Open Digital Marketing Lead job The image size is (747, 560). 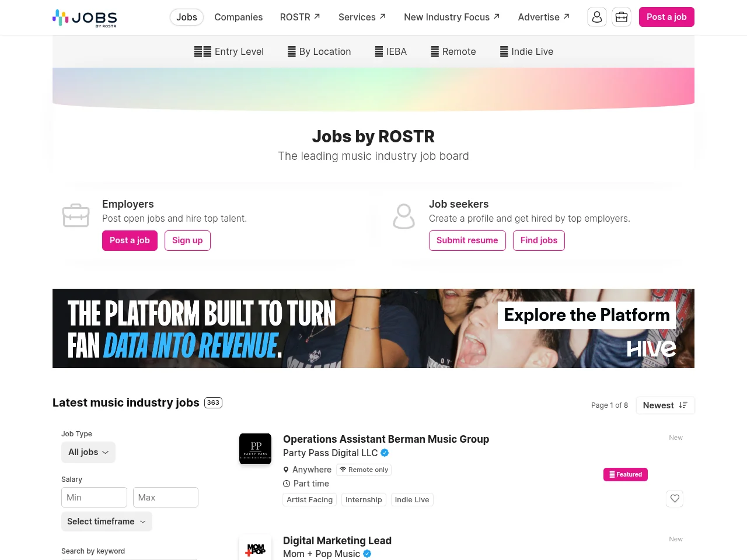pyautogui.click(x=337, y=541)
